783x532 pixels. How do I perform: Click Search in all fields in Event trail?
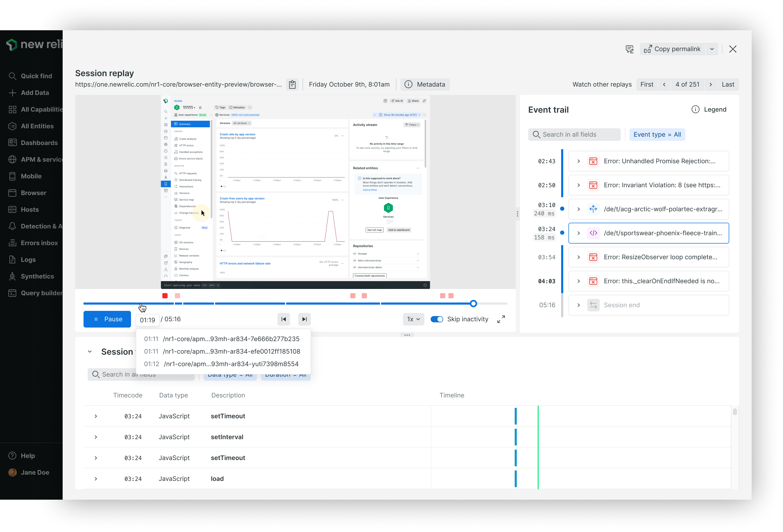pos(574,135)
